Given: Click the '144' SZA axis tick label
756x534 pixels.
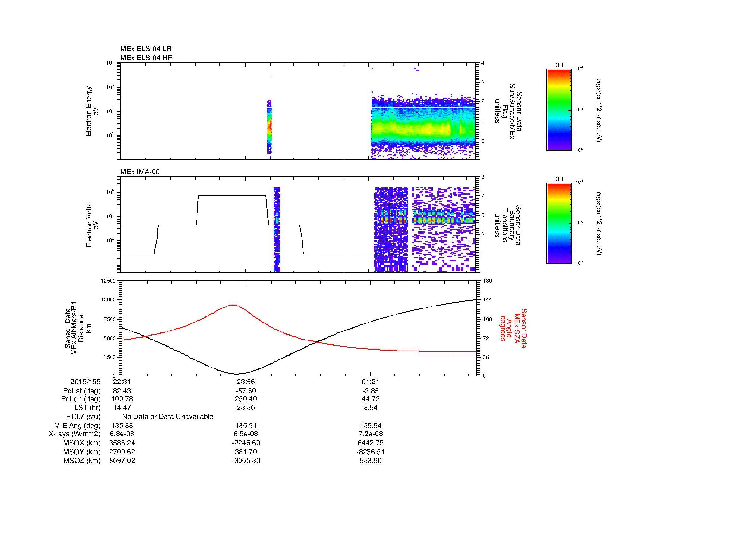Looking at the screenshot, I should [x=488, y=300].
